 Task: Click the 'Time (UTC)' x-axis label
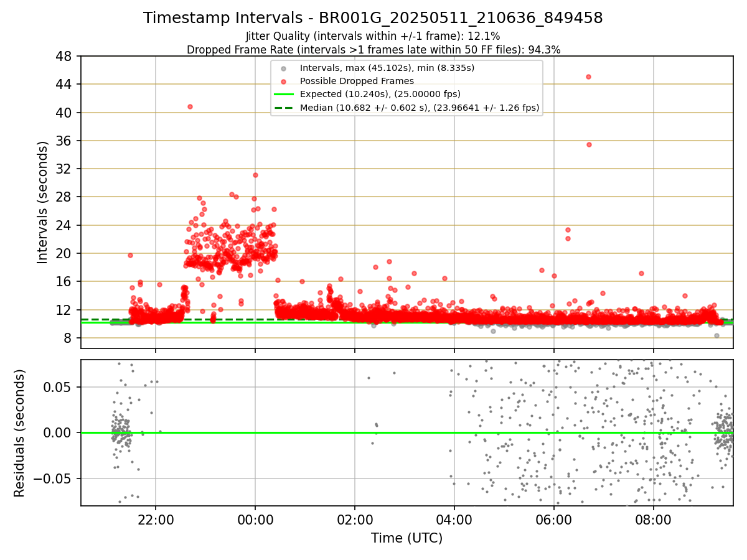[x=406, y=538]
